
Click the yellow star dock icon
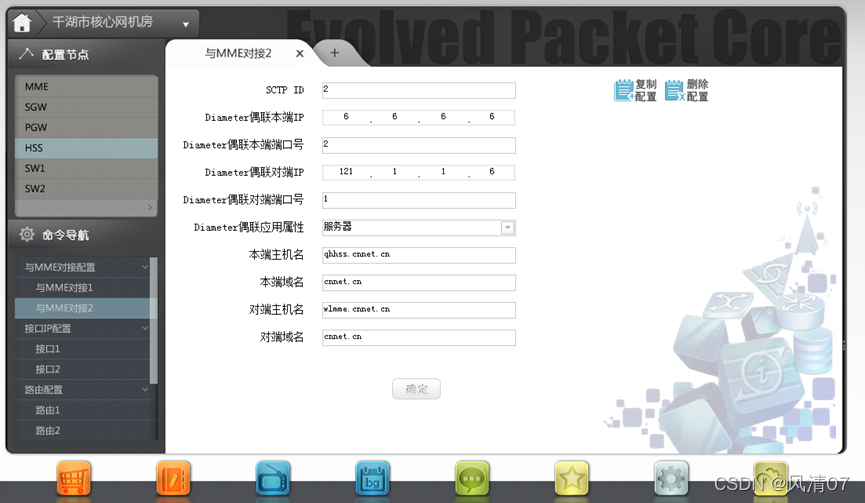pyautogui.click(x=572, y=478)
